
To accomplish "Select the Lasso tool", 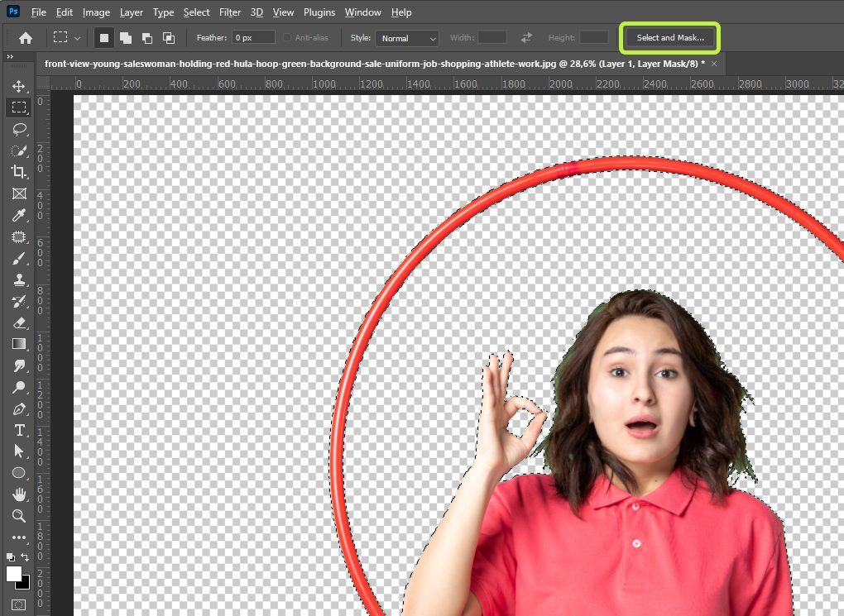I will click(19, 129).
